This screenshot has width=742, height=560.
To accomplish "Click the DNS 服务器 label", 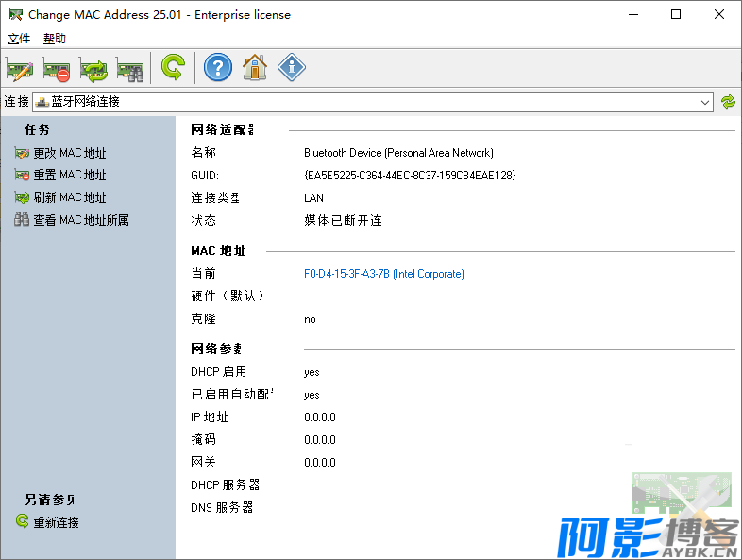I will (x=222, y=507).
